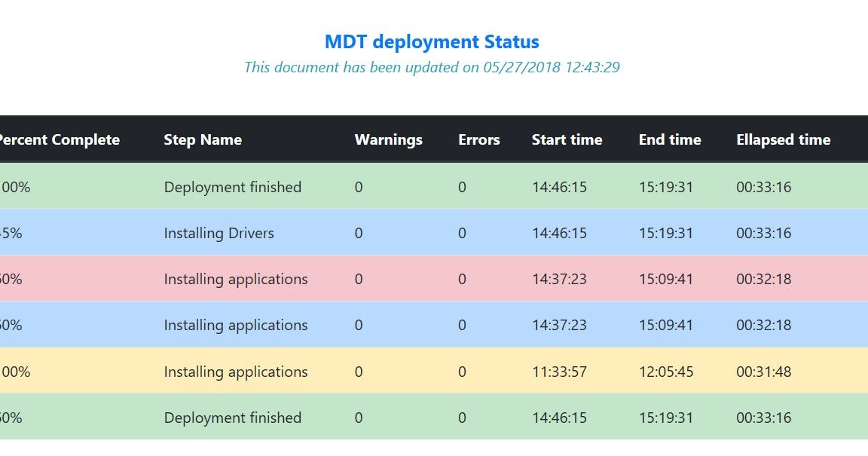Screen dimensions: 868x456
Task: Click the MDT deployment Status title
Action: (432, 41)
